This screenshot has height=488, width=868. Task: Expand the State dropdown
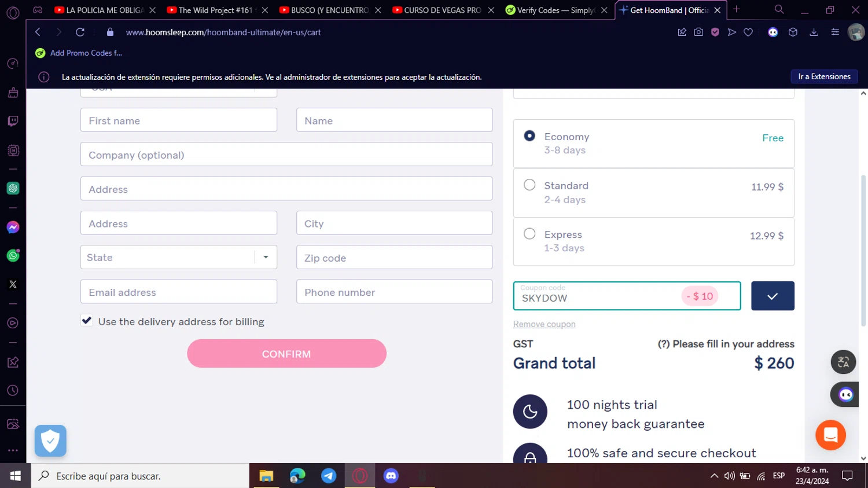266,257
